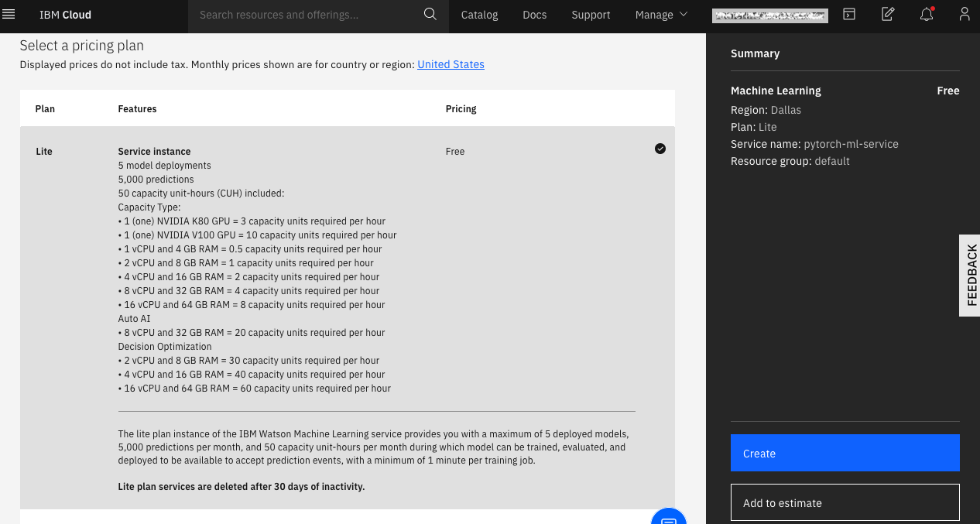This screenshot has height=524, width=980.
Task: Open the account switcher field
Action: (x=770, y=15)
